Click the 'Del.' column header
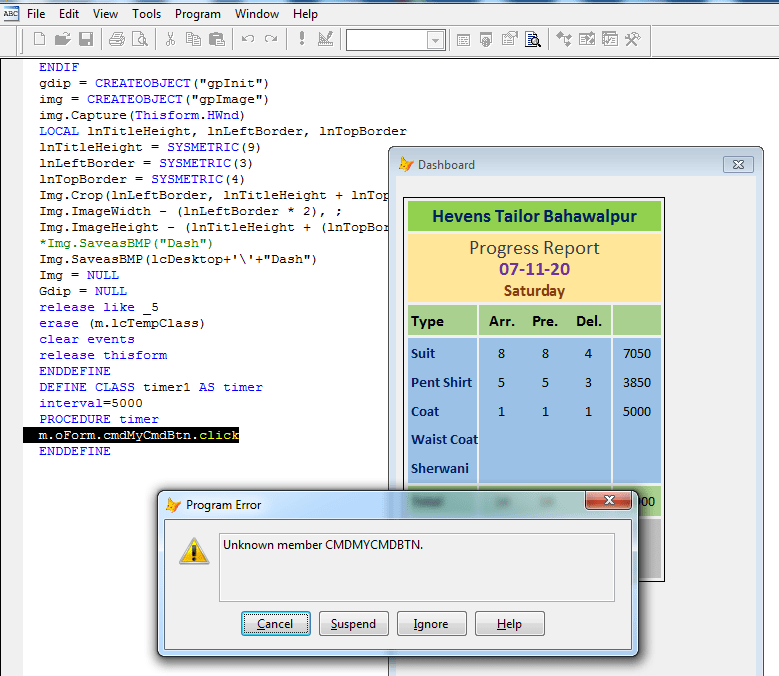Image resolution: width=779 pixels, height=676 pixels. (x=589, y=321)
